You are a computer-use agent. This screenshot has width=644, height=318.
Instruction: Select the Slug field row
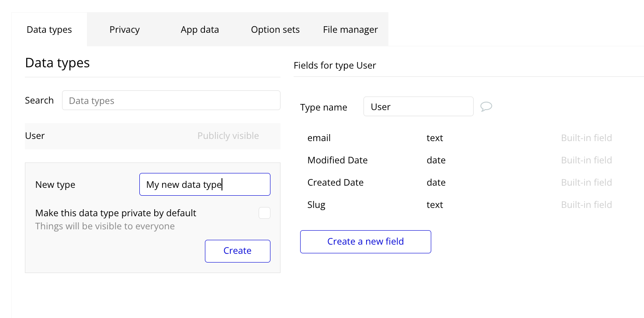coord(316,205)
